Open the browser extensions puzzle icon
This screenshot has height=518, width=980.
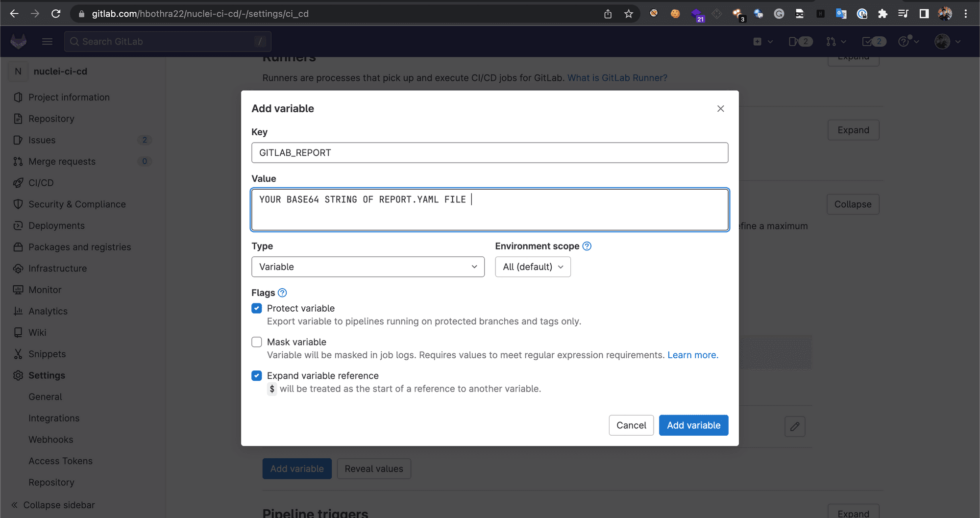(x=882, y=14)
